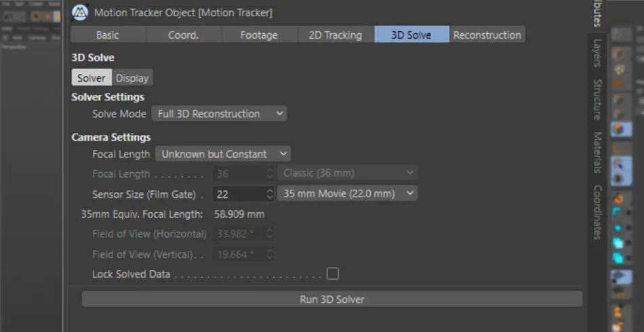This screenshot has width=644, height=332.
Task: Click the 58.909 mm equivalent focal length value
Action: pos(239,214)
